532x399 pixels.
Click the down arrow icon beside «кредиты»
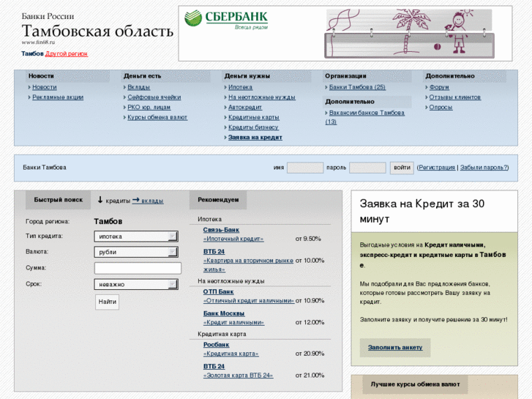point(100,200)
